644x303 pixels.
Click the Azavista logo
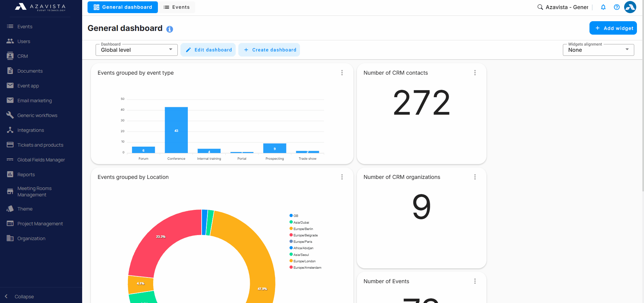click(x=40, y=7)
